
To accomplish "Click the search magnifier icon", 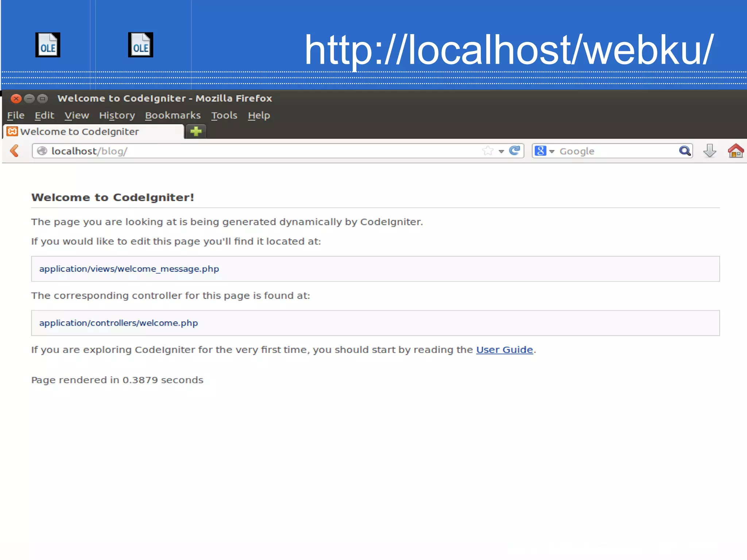I will pyautogui.click(x=685, y=151).
